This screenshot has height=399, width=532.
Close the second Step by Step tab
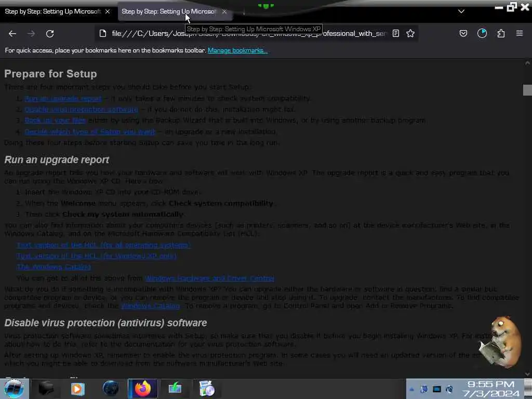tap(224, 11)
